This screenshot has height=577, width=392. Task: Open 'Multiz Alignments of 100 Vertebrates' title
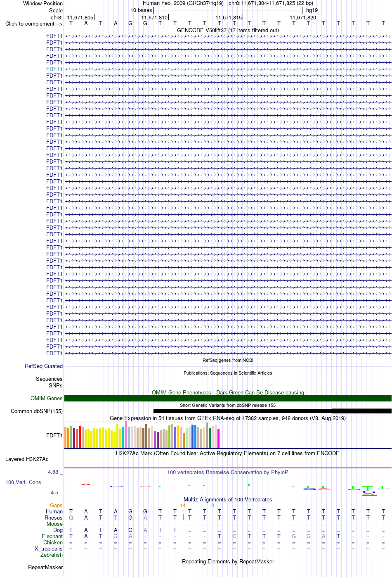click(x=228, y=499)
